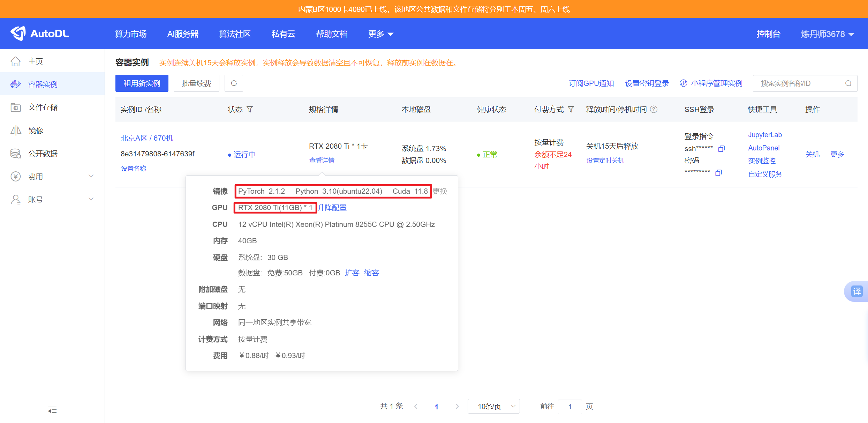This screenshot has height=423, width=868.
Task: Open the 10条/页 page size dropdown
Action: coord(493,406)
